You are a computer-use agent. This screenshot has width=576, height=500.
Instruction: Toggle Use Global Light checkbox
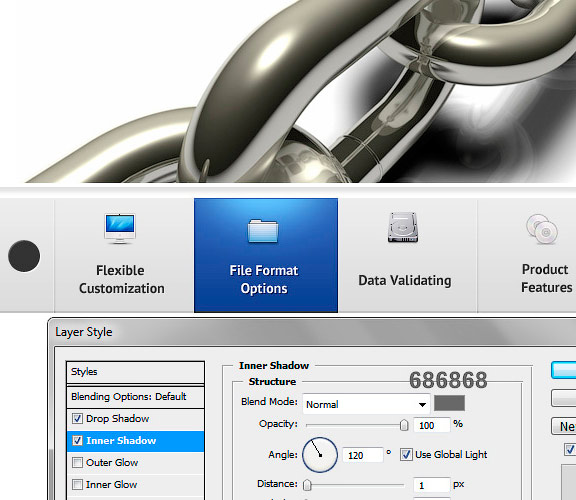pyautogui.click(x=406, y=455)
